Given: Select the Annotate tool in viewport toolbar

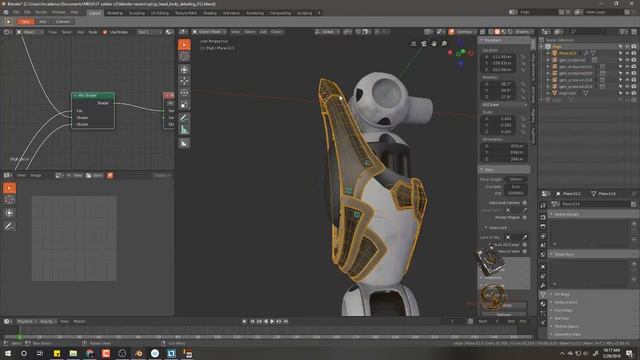Looking at the screenshot, I should click(x=184, y=118).
